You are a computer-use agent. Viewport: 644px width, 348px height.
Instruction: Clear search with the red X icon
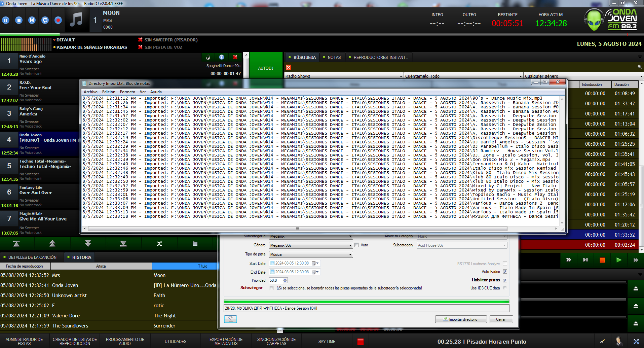tap(289, 67)
